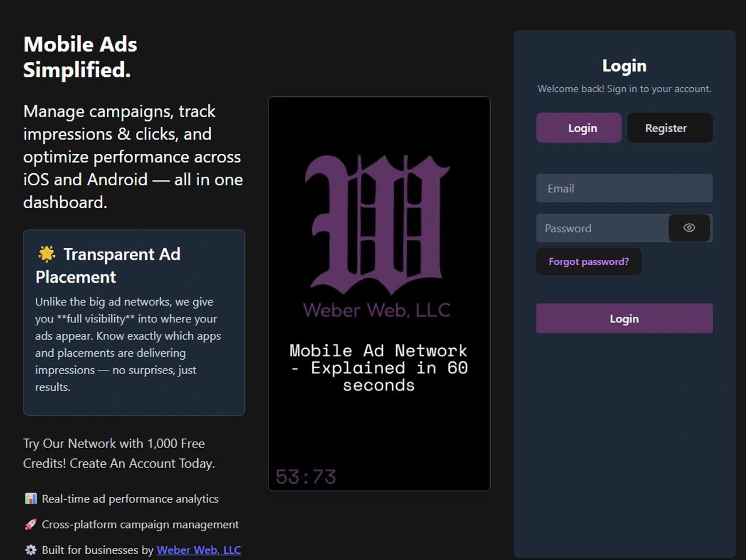Viewport: 746px width, 560px height.
Task: Open the Weber Web, LLC hyperlink
Action: pos(199,549)
